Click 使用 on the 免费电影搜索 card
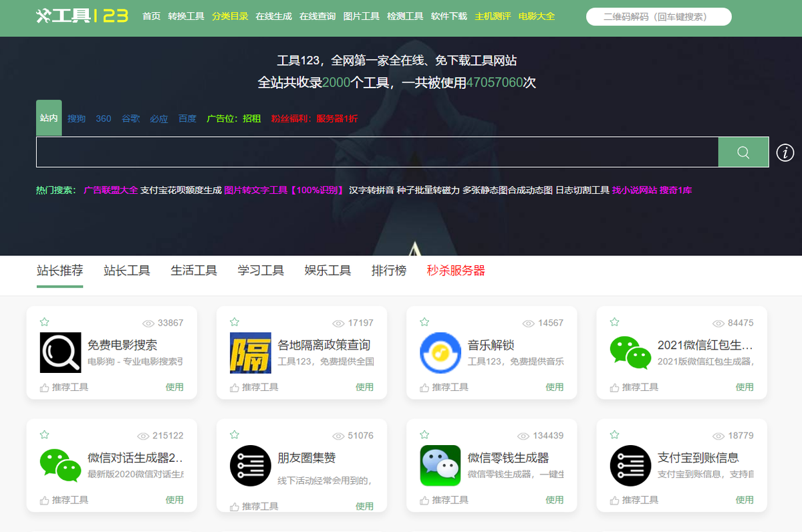Screen dimensions: 802x532 174,387
